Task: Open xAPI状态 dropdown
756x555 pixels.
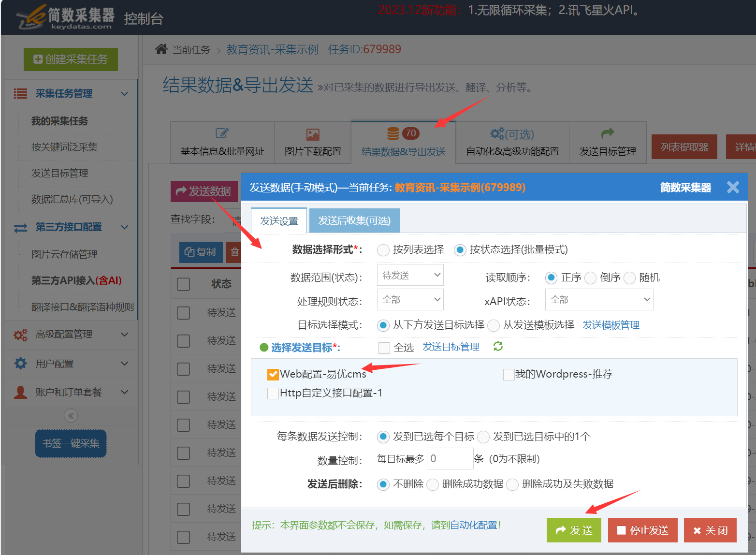Action: pos(599,299)
